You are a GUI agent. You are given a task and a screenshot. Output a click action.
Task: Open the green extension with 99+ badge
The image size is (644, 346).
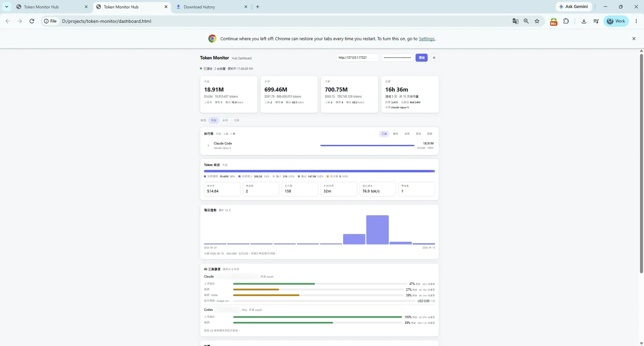[x=554, y=22]
